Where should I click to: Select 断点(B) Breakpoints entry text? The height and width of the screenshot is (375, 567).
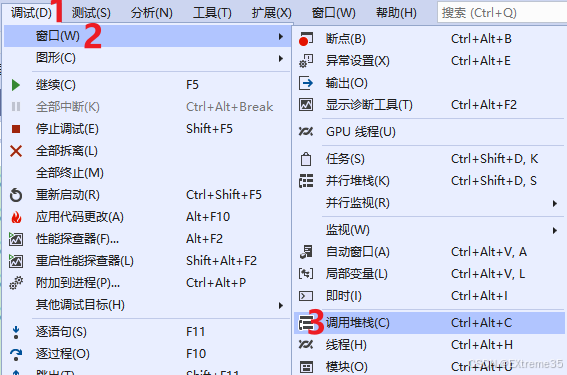click(x=346, y=39)
